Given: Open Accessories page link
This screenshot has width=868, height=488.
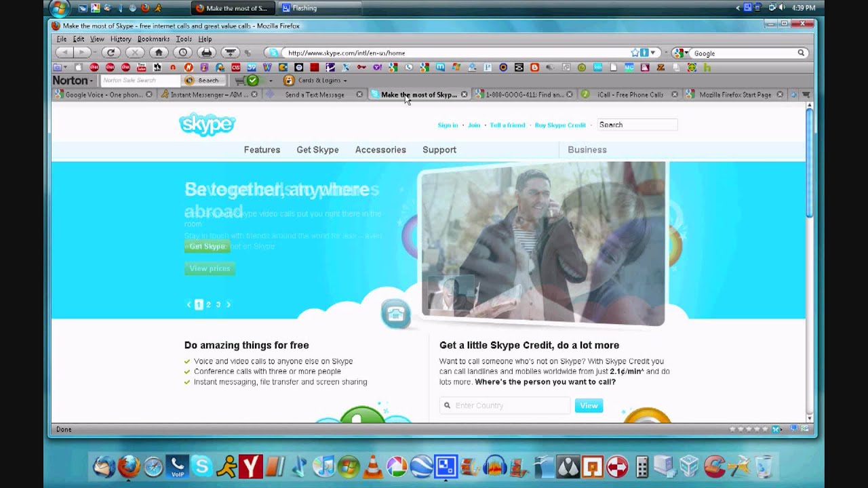Looking at the screenshot, I should coord(380,150).
